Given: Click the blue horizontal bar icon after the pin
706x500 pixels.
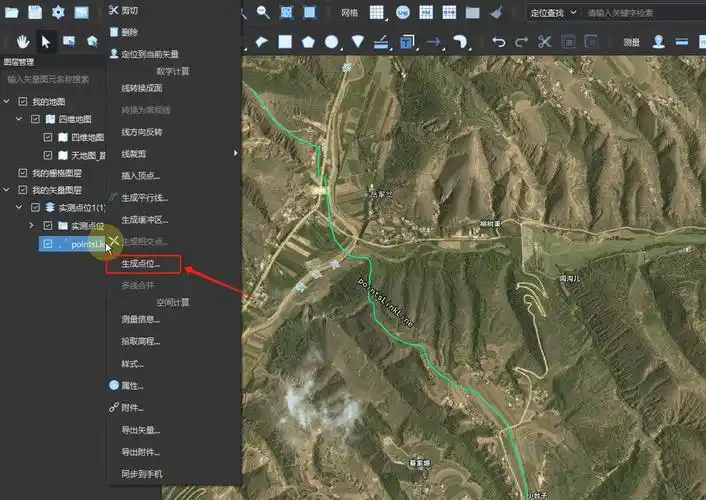Looking at the screenshot, I should [x=682, y=42].
